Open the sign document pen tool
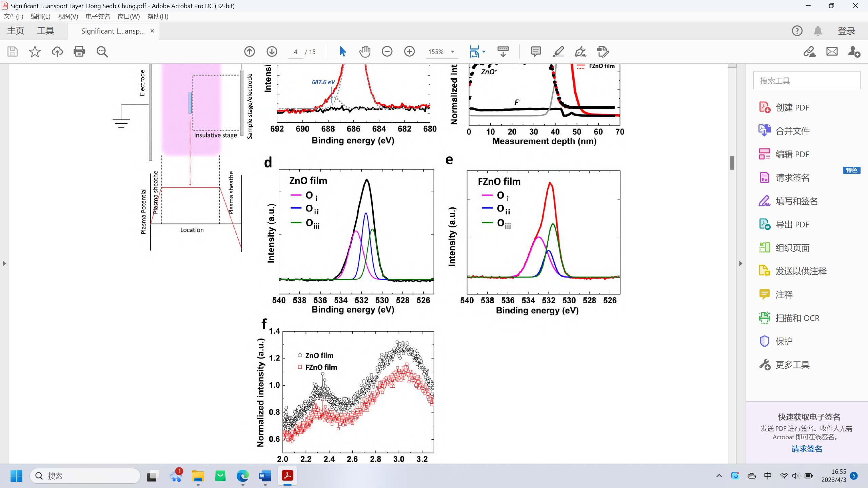Screen dimensions: 868x488 click(580, 52)
